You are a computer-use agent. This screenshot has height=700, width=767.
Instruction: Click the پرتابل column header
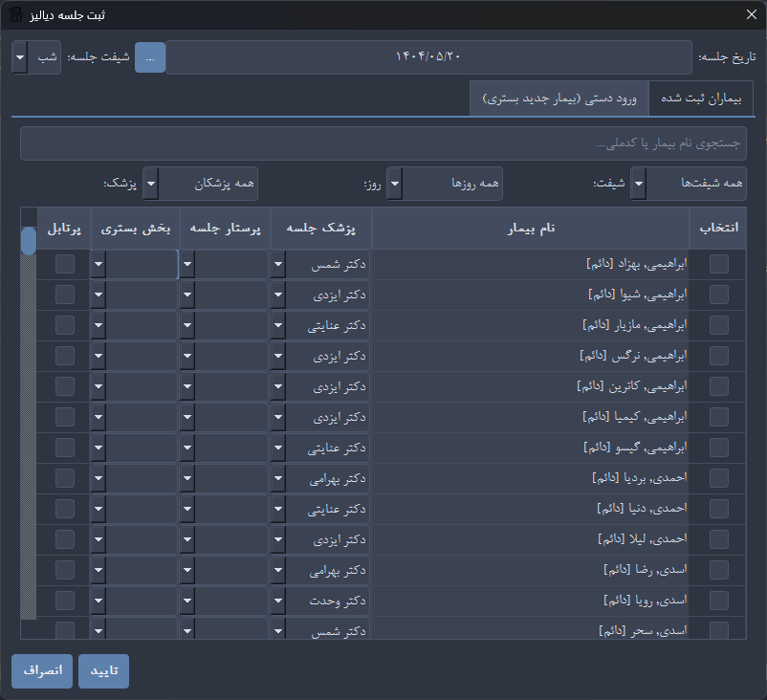pyautogui.click(x=64, y=229)
